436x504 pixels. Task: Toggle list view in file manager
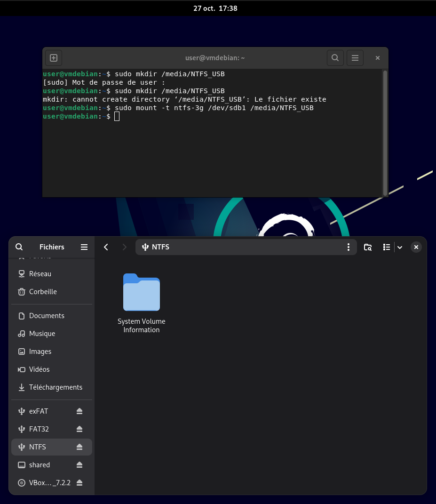point(387,247)
